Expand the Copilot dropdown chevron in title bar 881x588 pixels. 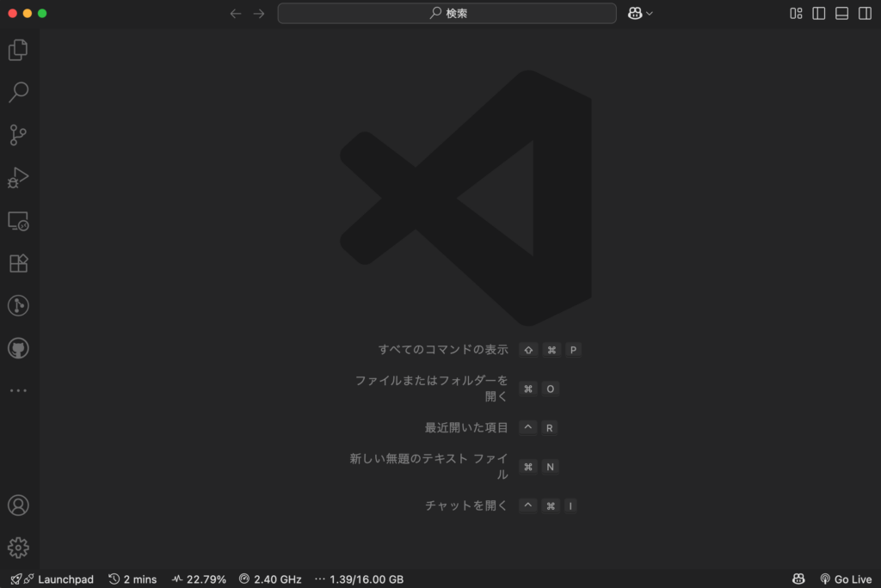pyautogui.click(x=650, y=14)
